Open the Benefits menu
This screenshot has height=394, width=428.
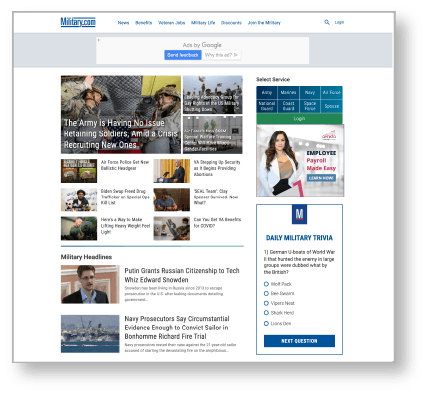[x=144, y=23]
